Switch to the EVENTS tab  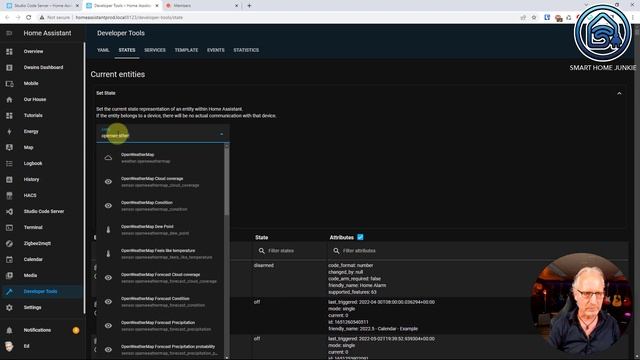click(216, 50)
